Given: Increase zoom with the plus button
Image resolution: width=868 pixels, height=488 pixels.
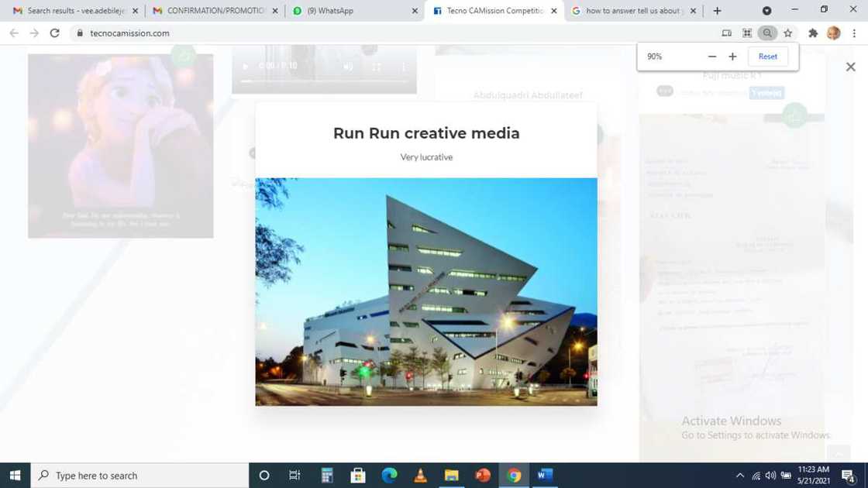Looking at the screenshot, I should [x=732, y=57].
